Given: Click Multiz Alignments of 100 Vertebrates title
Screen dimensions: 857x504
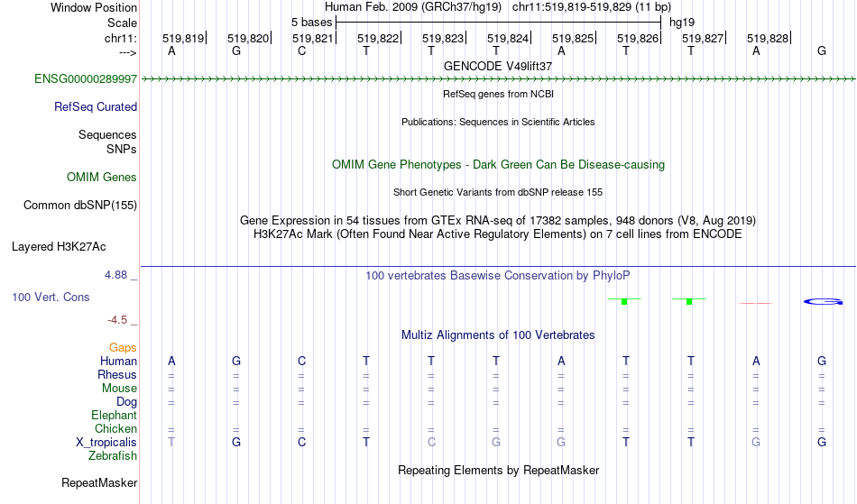Looking at the screenshot, I should 498,335.
